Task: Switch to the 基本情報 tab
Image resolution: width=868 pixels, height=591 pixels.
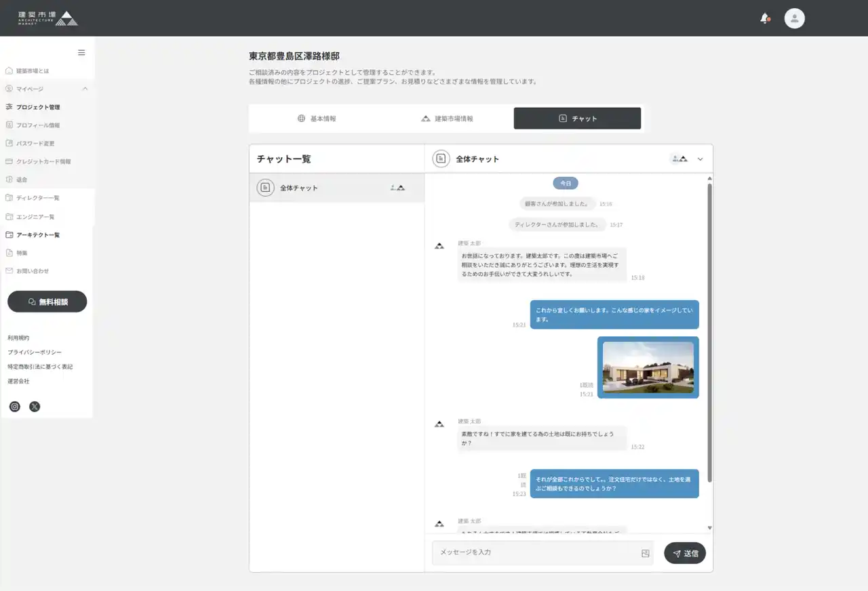Action: pyautogui.click(x=317, y=119)
